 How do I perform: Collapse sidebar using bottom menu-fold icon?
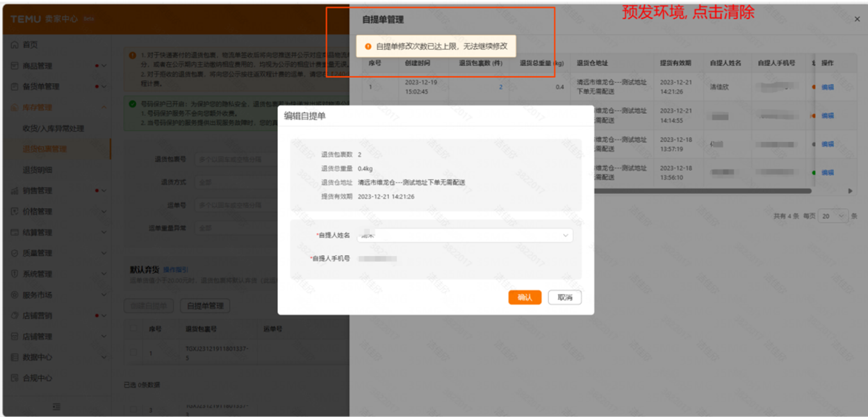[56, 407]
